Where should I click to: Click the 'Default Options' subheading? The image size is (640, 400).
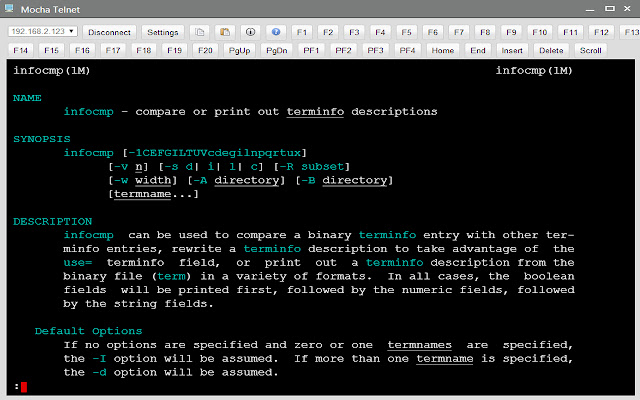click(x=89, y=331)
